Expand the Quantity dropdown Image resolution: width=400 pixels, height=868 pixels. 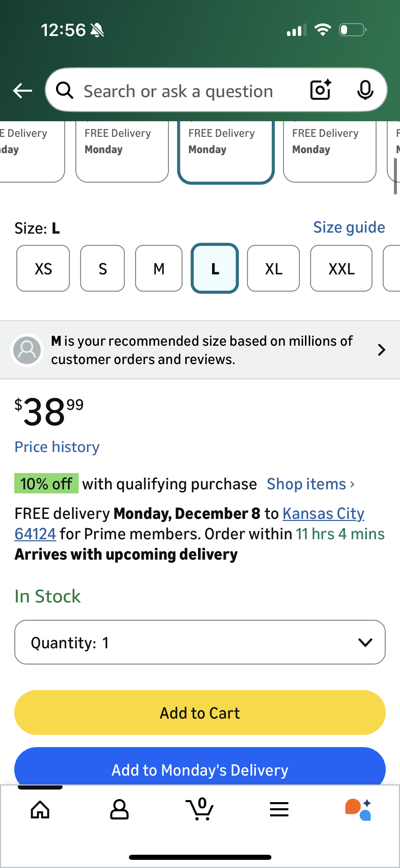[x=200, y=643]
